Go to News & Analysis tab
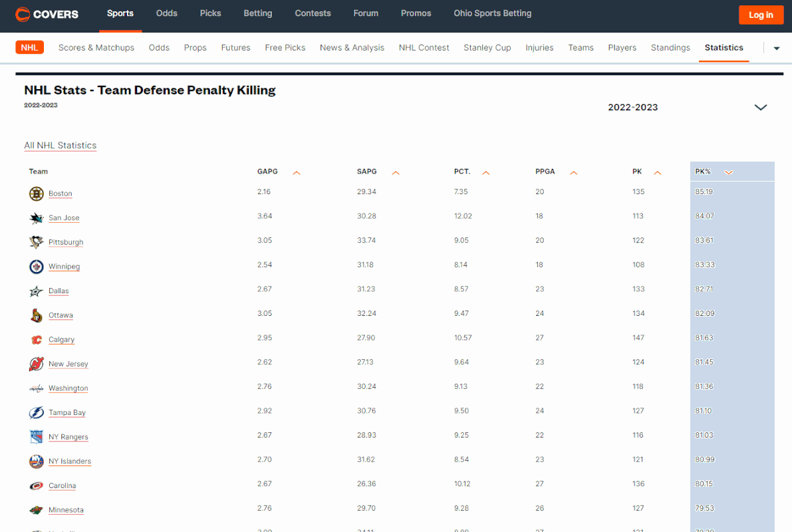792x532 pixels. [352, 47]
